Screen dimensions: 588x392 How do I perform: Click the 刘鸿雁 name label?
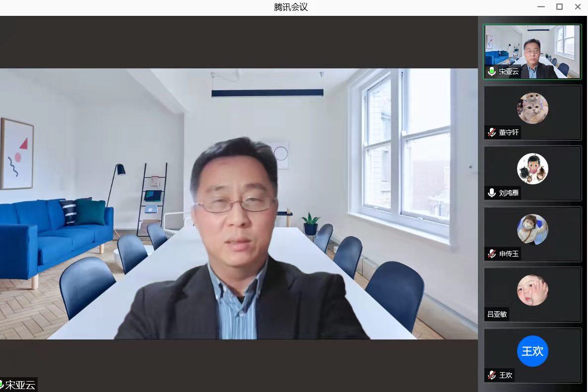(509, 193)
